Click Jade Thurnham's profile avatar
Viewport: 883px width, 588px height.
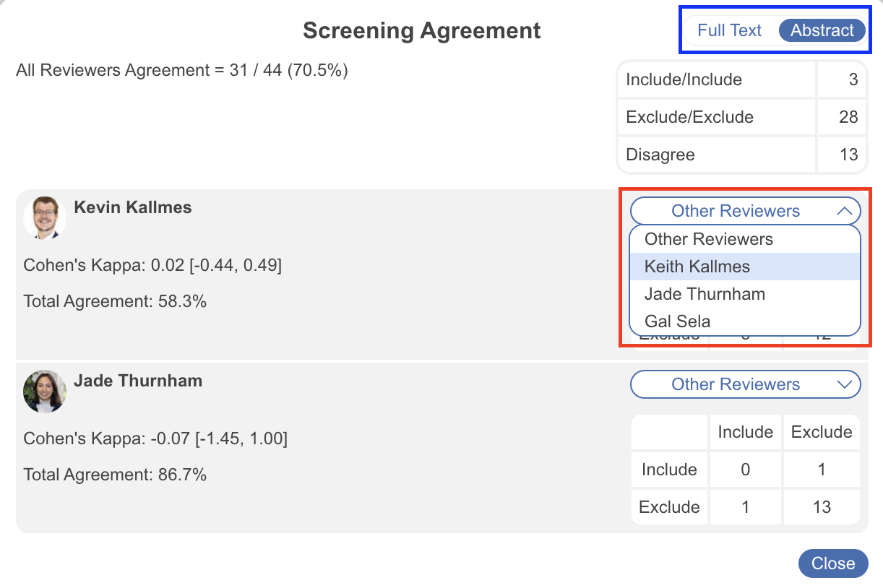(x=44, y=391)
